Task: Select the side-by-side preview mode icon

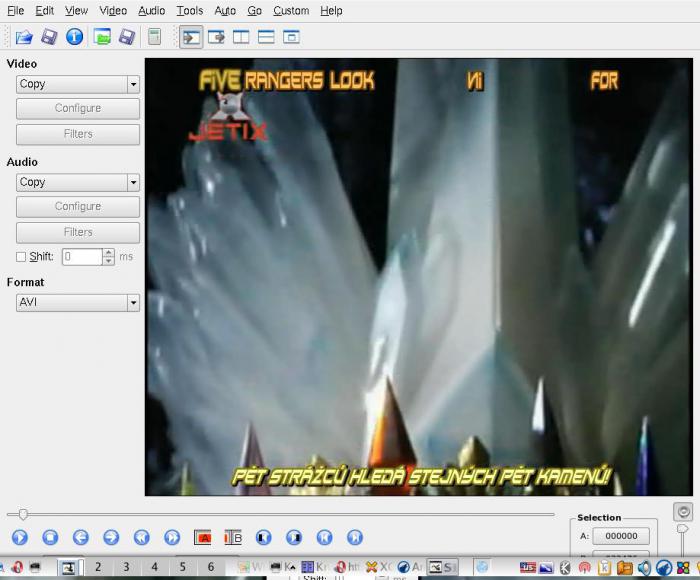Action: click(x=241, y=37)
